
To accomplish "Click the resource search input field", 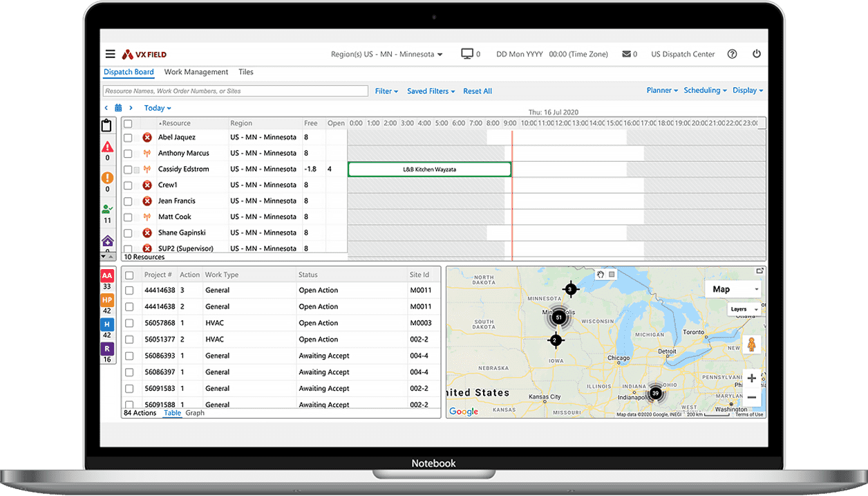I will coord(236,91).
